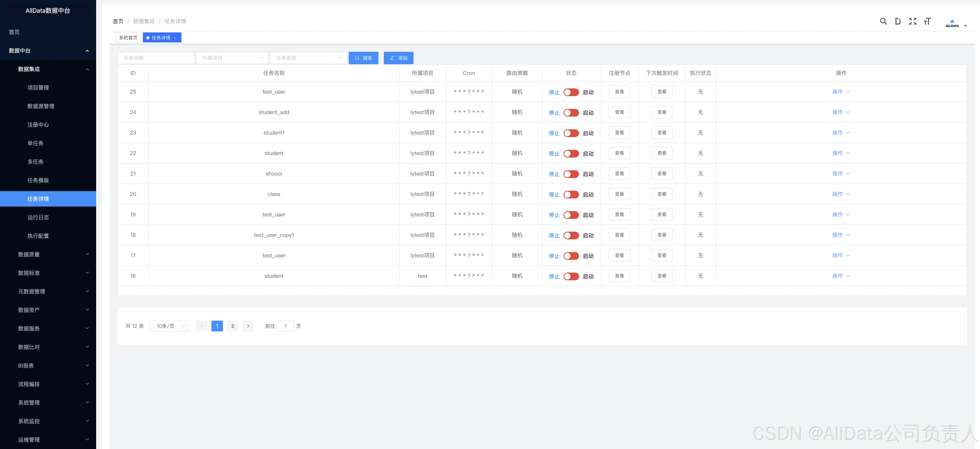This screenshot has width=980, height=449.
Task: Open 运行日志 in the sidebar menu
Action: coord(38,217)
